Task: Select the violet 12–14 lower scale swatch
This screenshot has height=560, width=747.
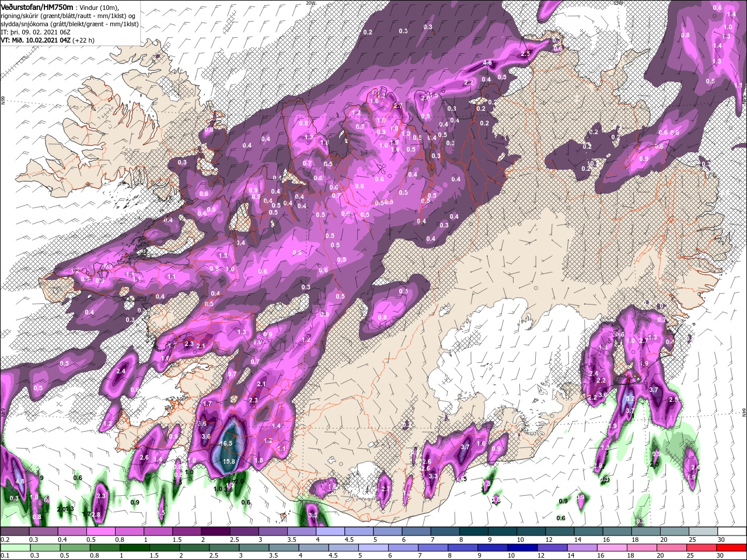Action: (551, 547)
